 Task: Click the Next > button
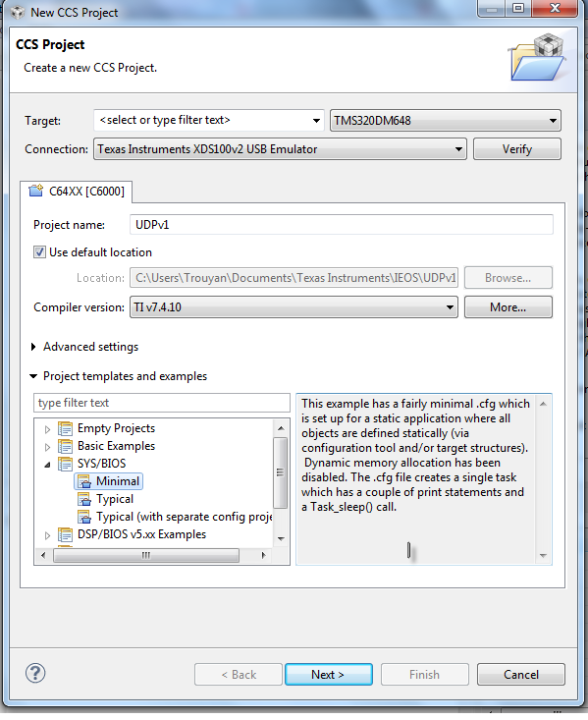pyautogui.click(x=329, y=675)
